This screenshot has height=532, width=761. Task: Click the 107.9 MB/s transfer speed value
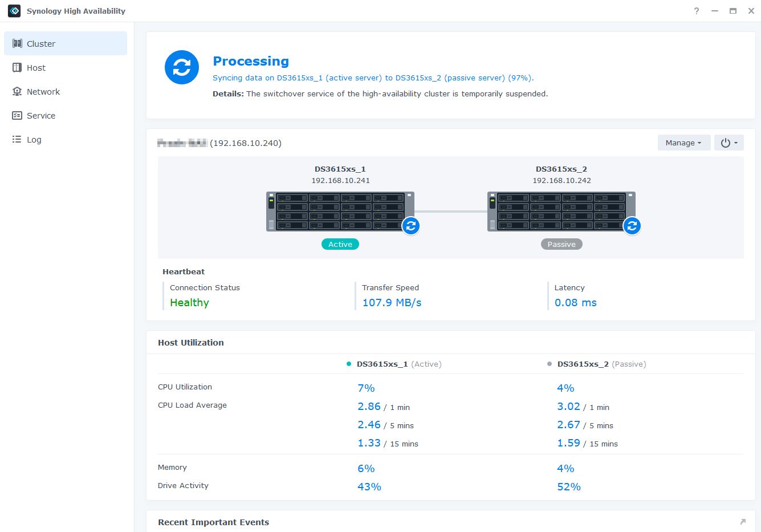pos(392,303)
